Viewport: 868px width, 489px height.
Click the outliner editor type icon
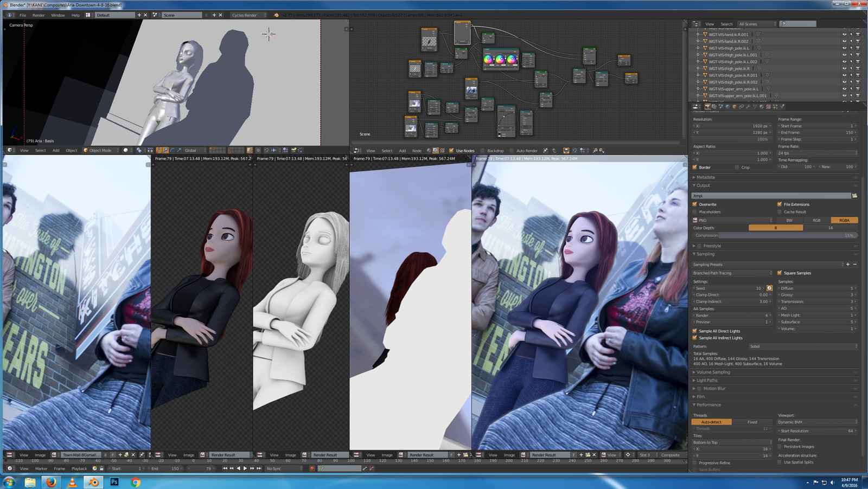pos(696,24)
